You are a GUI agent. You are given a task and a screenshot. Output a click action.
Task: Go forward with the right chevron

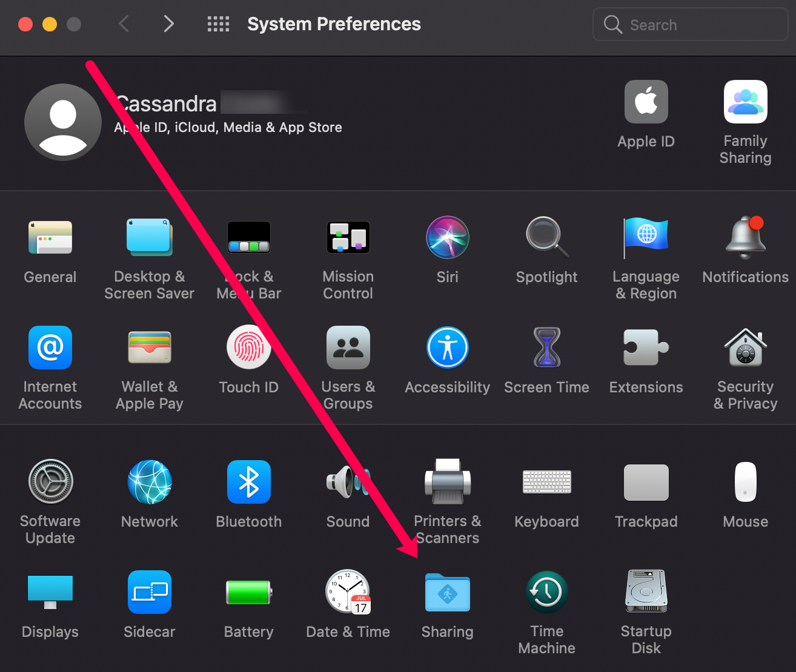169,24
